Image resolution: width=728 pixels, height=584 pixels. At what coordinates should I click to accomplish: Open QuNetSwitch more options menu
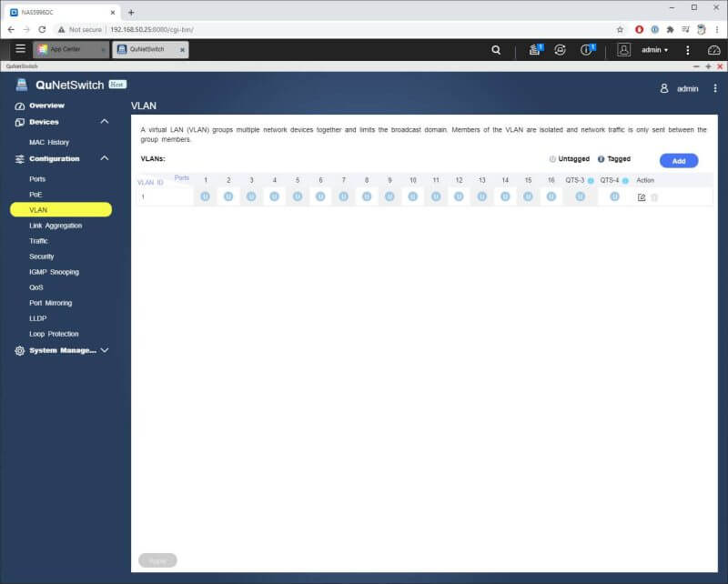click(715, 88)
